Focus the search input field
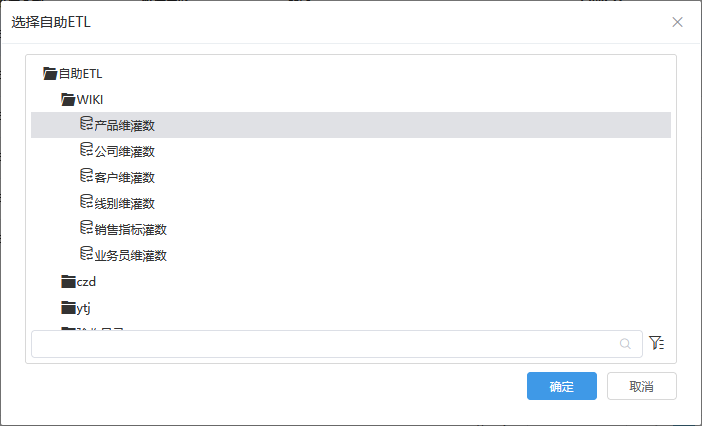Viewport: 702px width, 426px height. tap(337, 344)
